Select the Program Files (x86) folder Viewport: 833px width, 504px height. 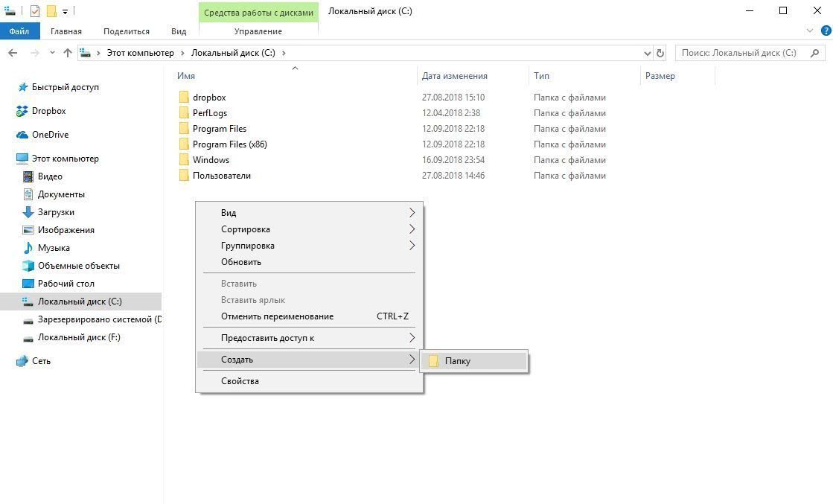(229, 144)
